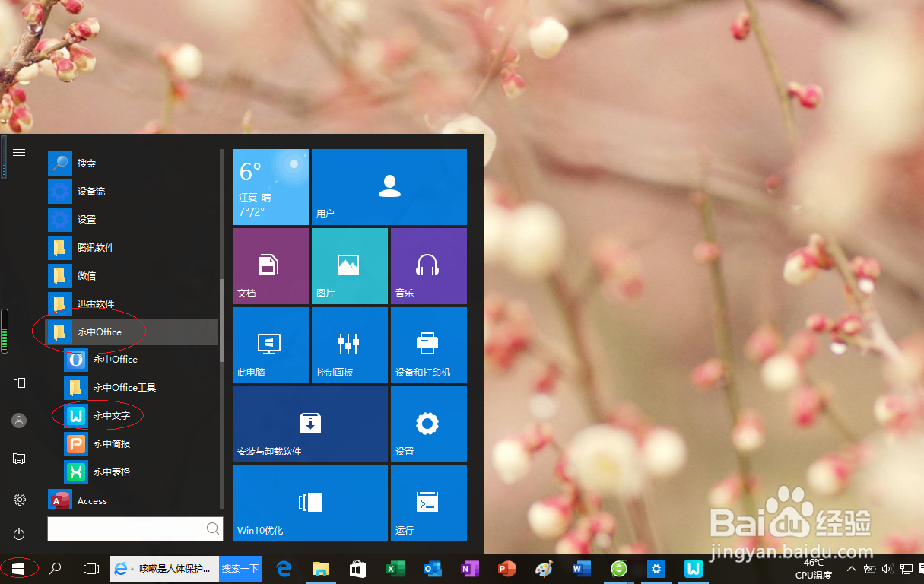924x584 pixels.
Task: Open 设备流 entry in start list
Action: pyautogui.click(x=133, y=192)
